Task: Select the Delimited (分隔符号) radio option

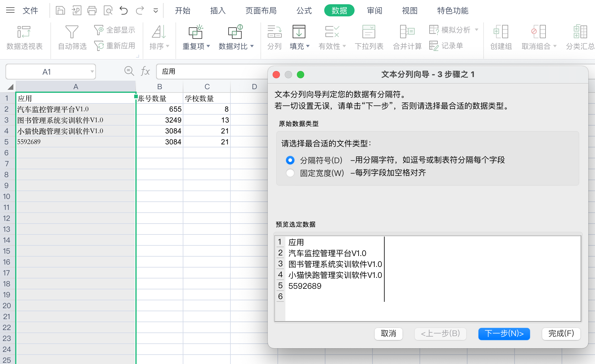Action: click(290, 160)
